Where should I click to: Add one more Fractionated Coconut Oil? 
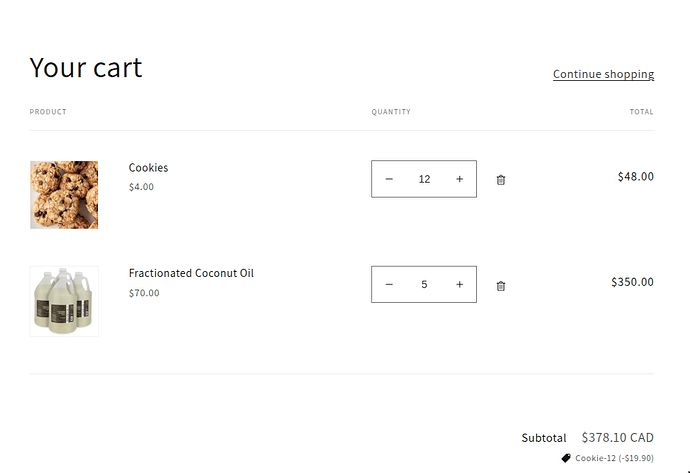459,285
